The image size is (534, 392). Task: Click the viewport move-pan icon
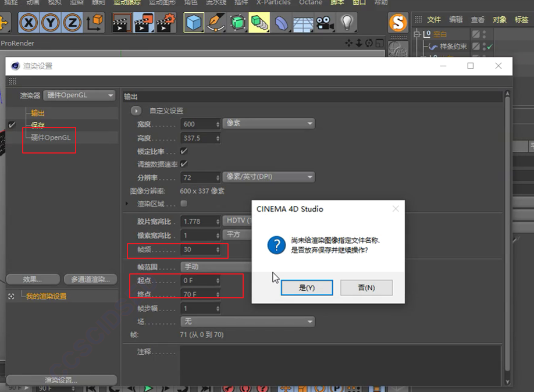349,43
